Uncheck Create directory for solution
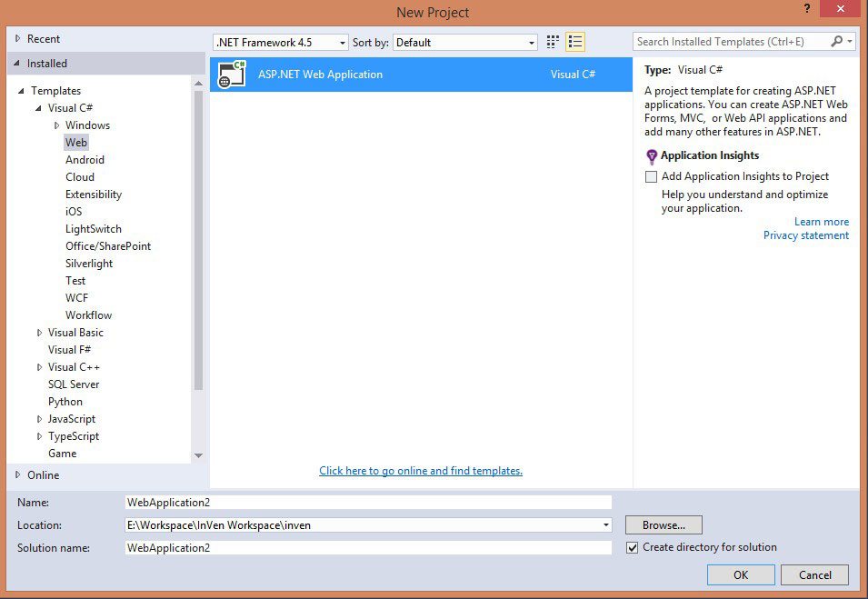 tap(633, 547)
